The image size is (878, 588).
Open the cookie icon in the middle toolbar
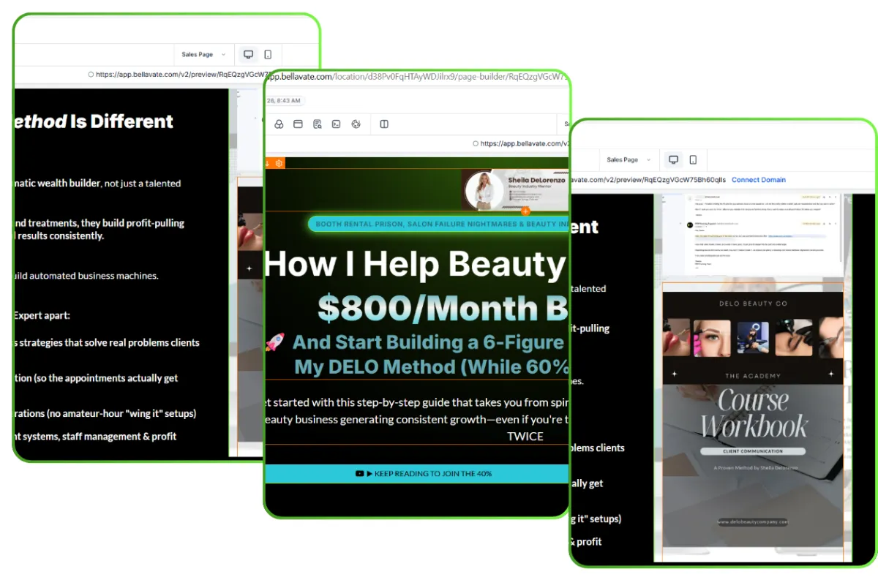356,124
